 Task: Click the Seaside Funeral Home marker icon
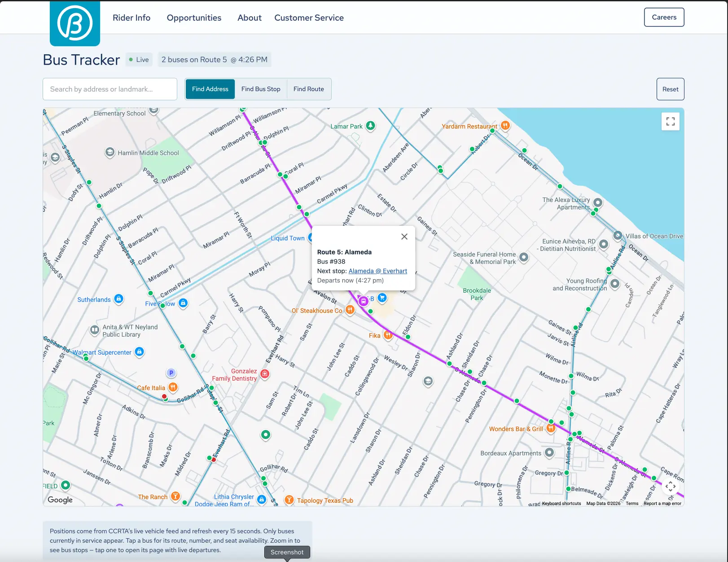(524, 257)
